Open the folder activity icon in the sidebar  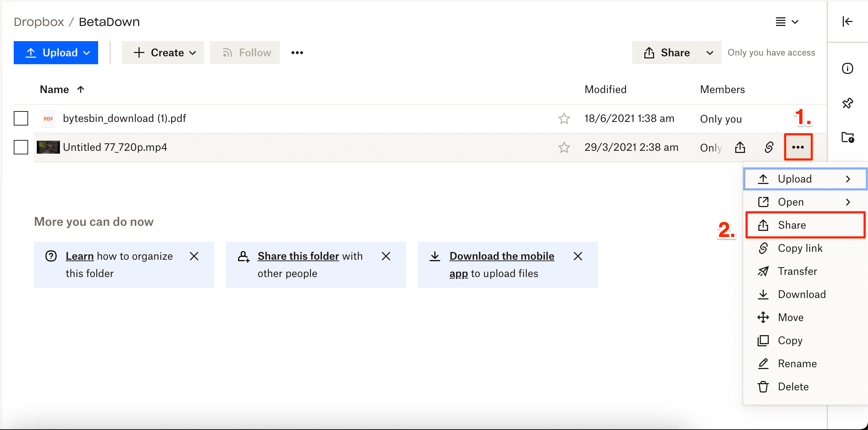point(847,137)
